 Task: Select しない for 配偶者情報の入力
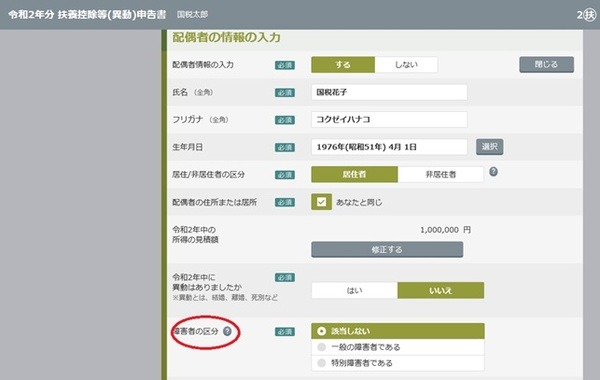pos(406,65)
